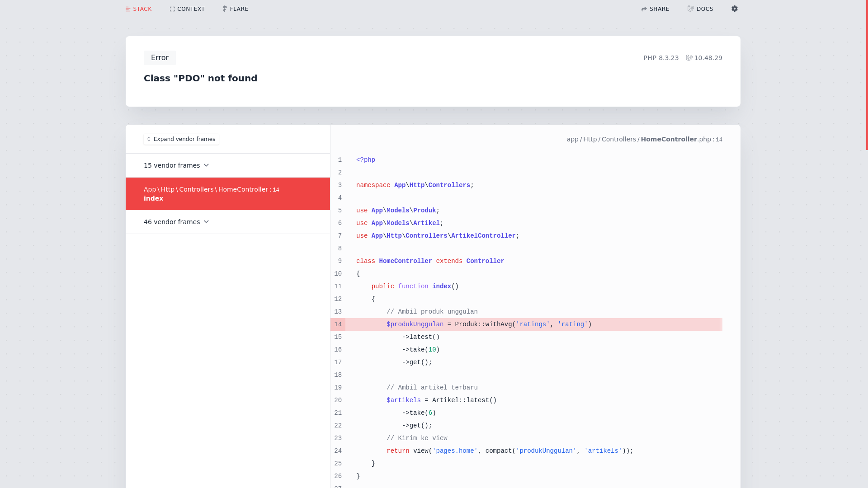Open the STACK tab
Image resolution: width=868 pixels, height=488 pixels.
pos(138,9)
